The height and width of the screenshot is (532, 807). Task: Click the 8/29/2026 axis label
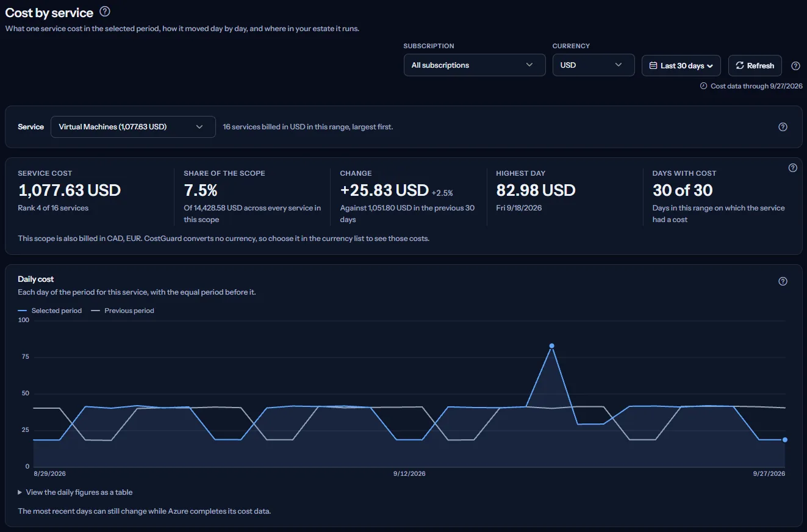[x=49, y=474]
